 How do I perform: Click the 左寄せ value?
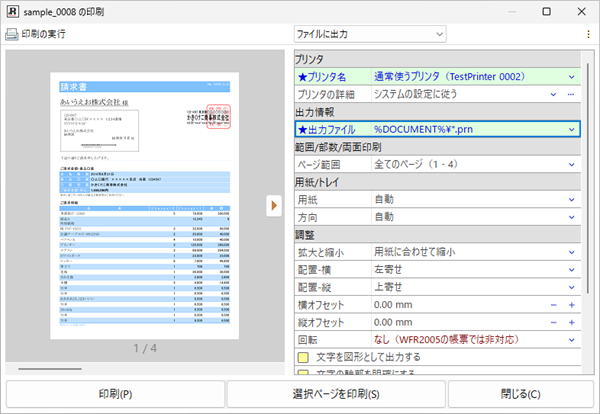388,270
